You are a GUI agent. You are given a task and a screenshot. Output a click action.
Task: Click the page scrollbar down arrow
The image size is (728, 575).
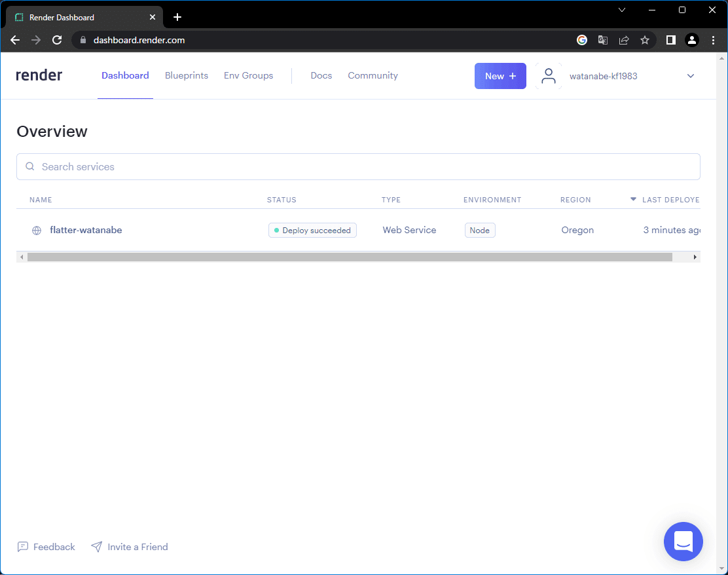[722, 568]
